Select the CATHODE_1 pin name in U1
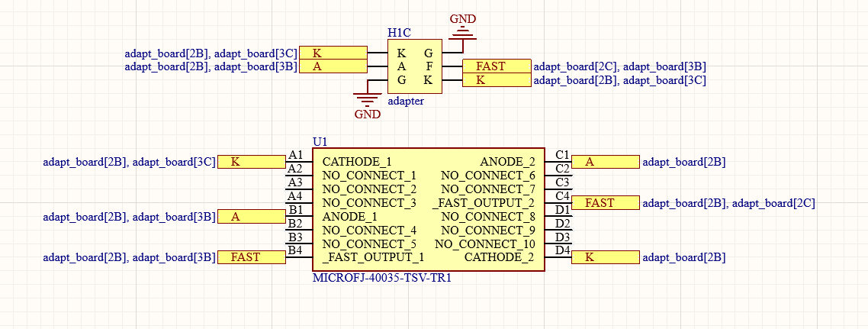 [357, 162]
